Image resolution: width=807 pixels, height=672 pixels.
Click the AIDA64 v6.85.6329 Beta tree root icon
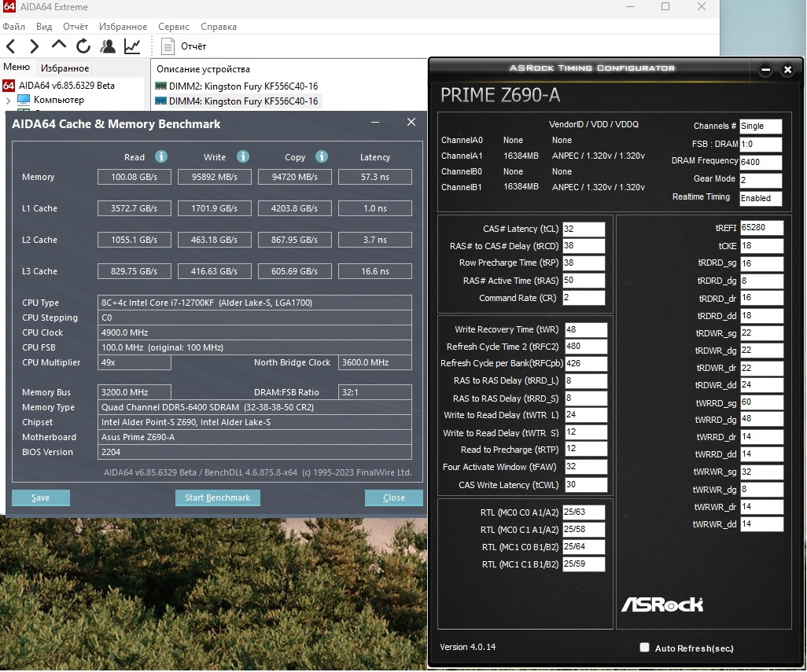coord(9,86)
